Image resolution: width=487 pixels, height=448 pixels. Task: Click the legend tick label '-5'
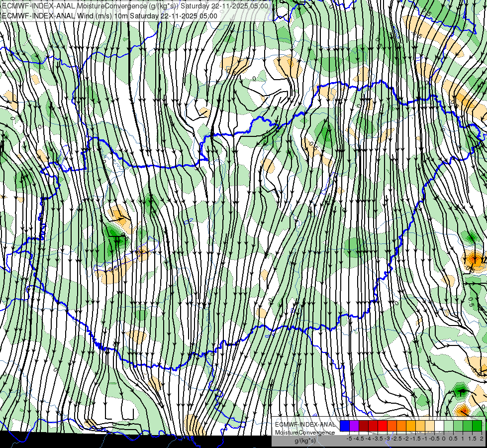coord(349,439)
